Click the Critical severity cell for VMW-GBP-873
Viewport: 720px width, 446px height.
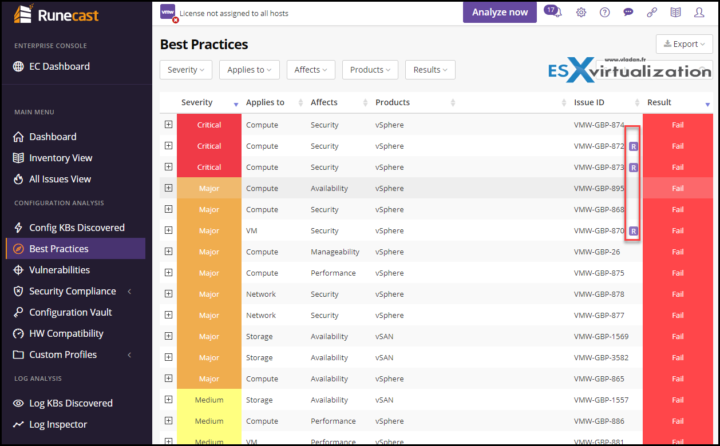[209, 167]
